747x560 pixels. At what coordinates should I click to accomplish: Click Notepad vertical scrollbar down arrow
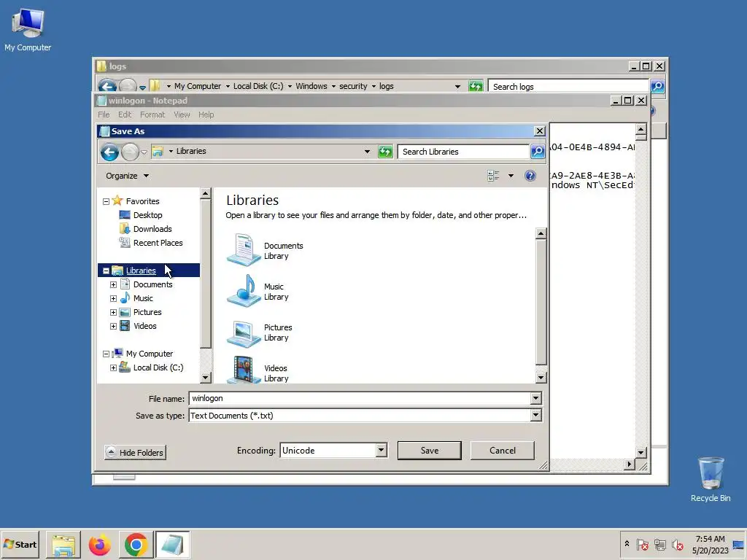pyautogui.click(x=640, y=452)
